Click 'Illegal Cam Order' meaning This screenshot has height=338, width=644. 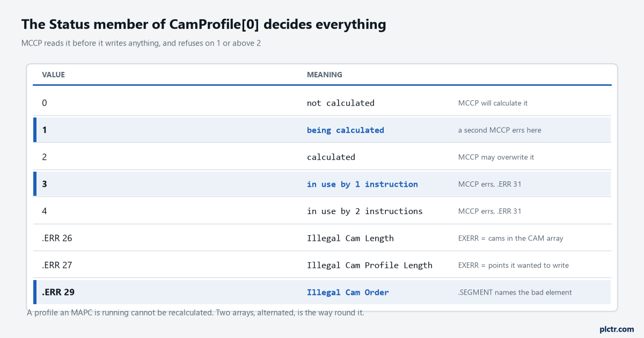pyautogui.click(x=348, y=292)
